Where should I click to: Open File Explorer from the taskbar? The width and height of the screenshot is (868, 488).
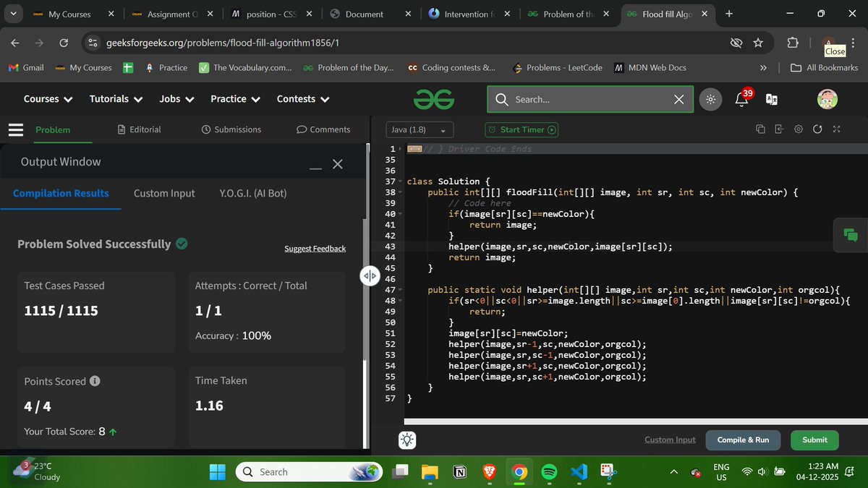click(430, 472)
